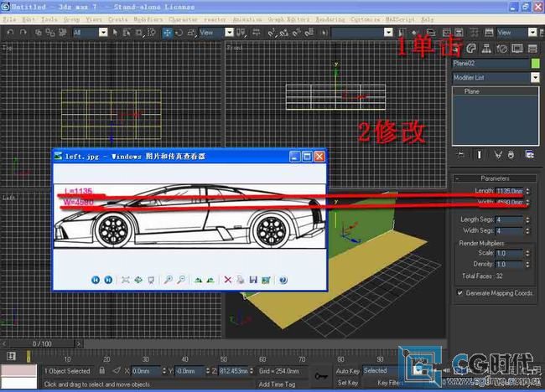Toggle the Auto Key button
The image size is (545, 392).
click(348, 371)
